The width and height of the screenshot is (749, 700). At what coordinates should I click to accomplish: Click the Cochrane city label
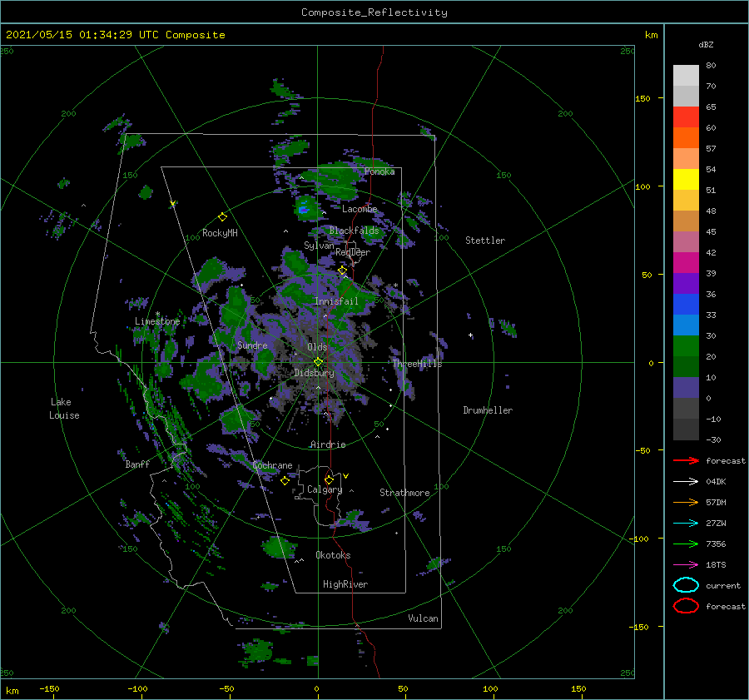pyautogui.click(x=272, y=465)
